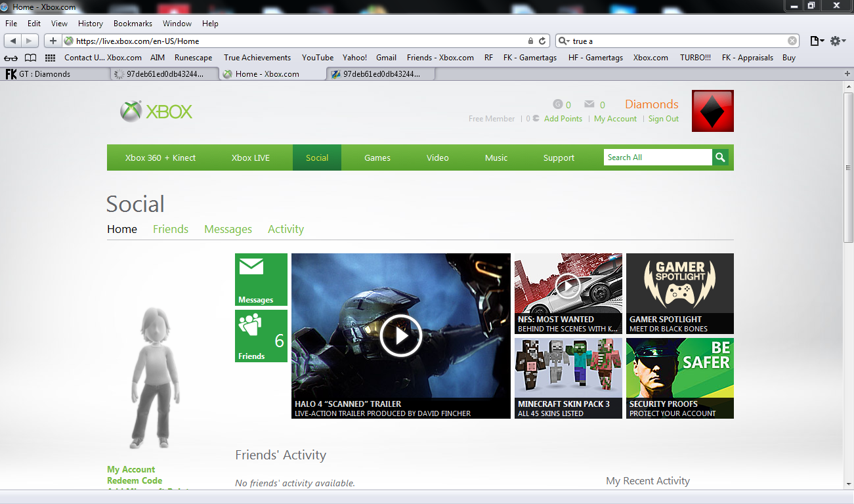
Task: Show all bookmarks with the open-book icon
Action: click(x=30, y=58)
